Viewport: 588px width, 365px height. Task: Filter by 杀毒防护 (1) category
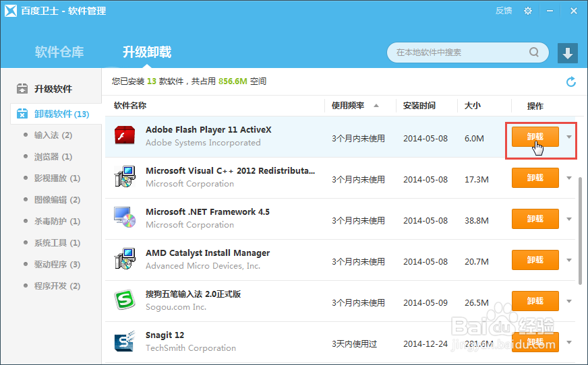[x=57, y=222]
